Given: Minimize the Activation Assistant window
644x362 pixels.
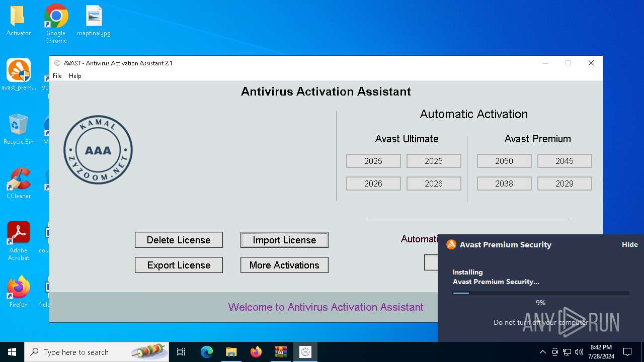Looking at the screenshot, I should click(545, 63).
